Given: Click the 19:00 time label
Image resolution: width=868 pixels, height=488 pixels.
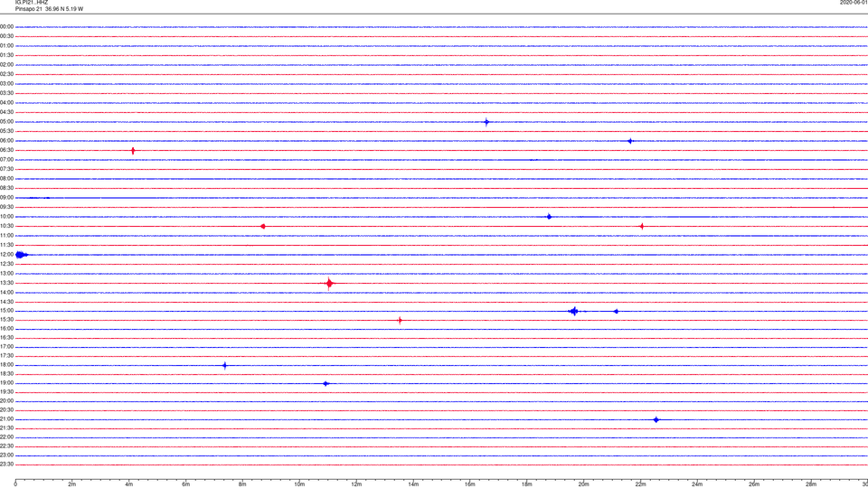Looking at the screenshot, I should [x=6, y=383].
